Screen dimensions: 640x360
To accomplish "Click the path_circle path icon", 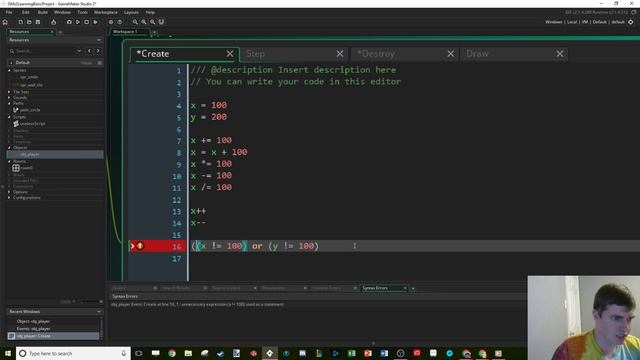I will pos(16,110).
